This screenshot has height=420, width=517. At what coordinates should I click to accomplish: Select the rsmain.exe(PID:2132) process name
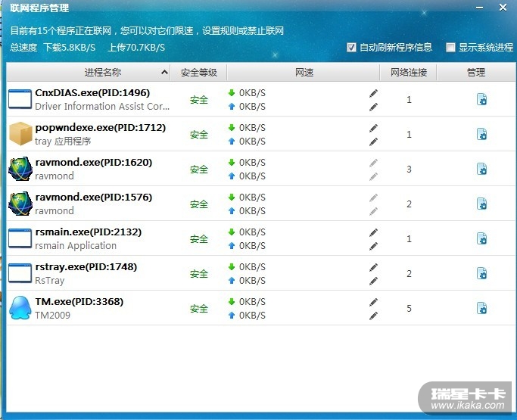coord(89,232)
